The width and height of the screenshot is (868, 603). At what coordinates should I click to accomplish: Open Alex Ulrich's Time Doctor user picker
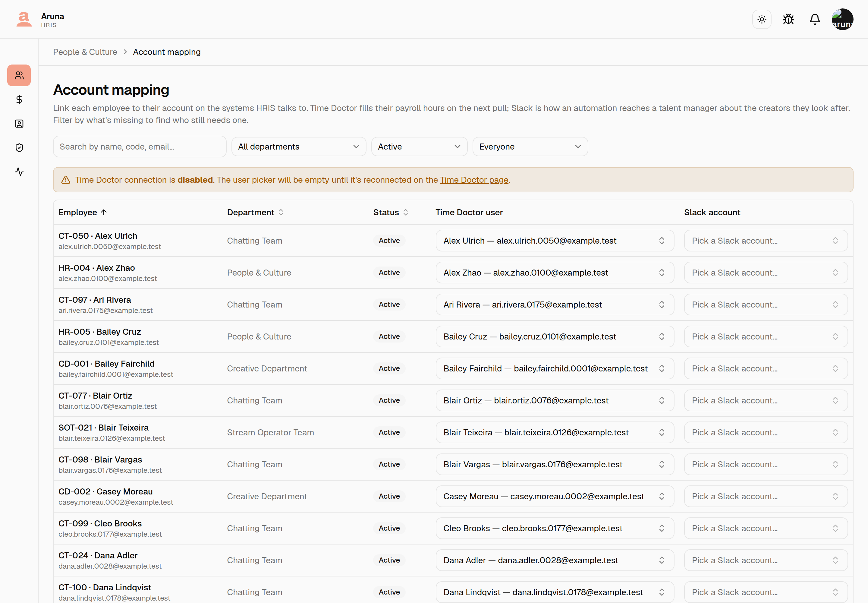click(555, 241)
